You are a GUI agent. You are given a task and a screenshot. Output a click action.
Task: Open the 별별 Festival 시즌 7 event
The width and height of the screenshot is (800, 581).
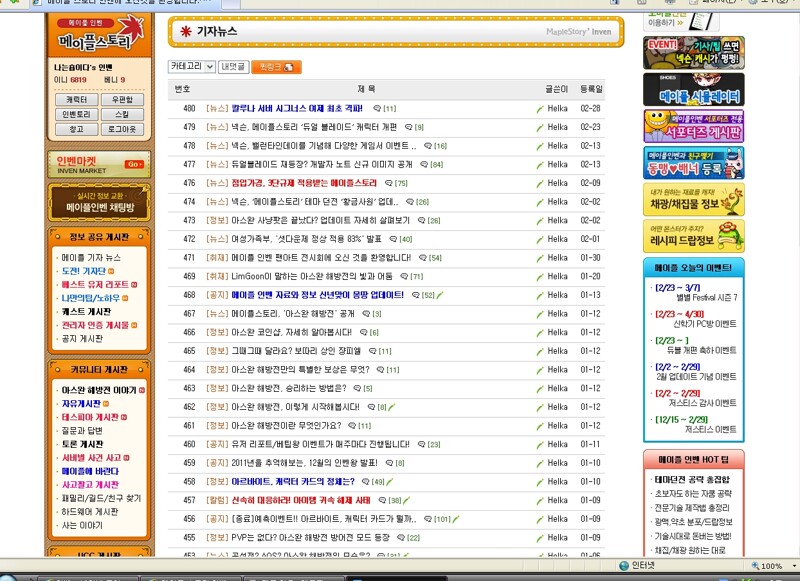click(707, 297)
